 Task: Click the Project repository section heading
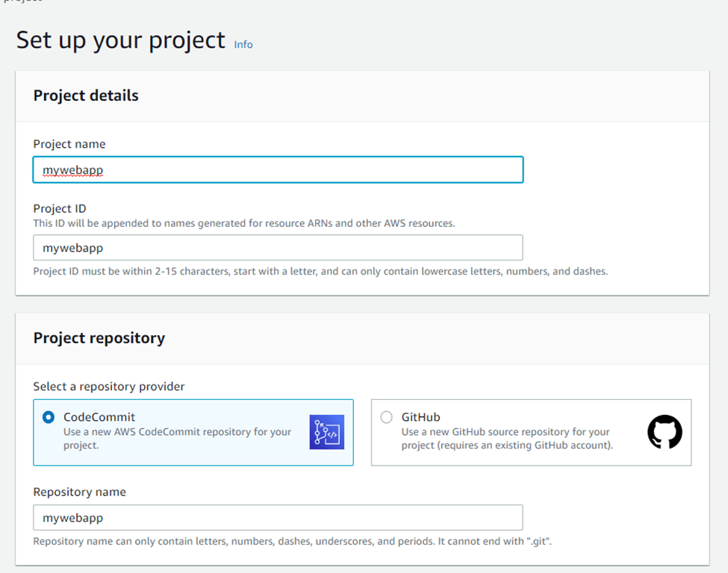click(x=99, y=338)
